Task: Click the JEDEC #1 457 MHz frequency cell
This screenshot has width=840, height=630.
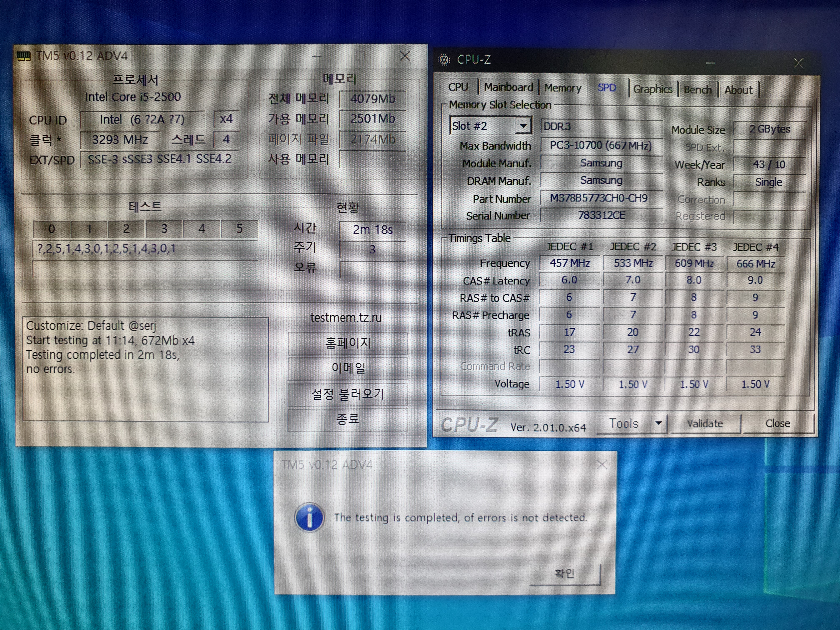Action: pyautogui.click(x=570, y=263)
